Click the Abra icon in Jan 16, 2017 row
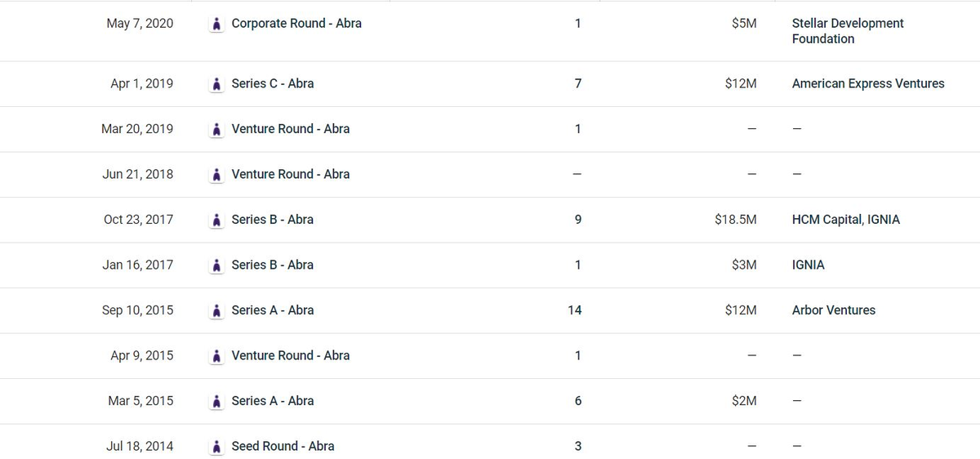This screenshot has height=459, width=980. pos(216,265)
